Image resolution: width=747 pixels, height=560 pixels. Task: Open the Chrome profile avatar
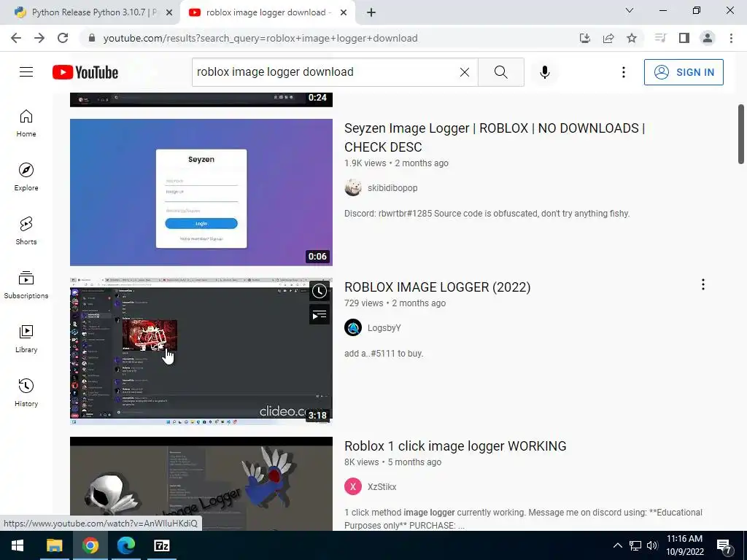(708, 38)
